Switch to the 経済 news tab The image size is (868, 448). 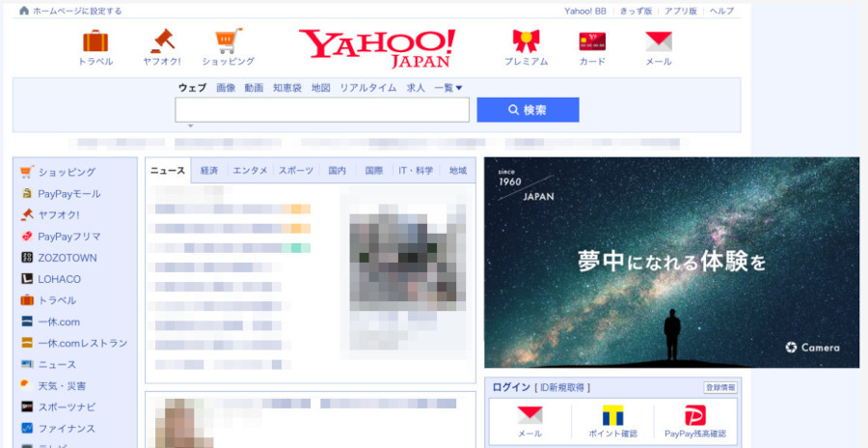point(209,171)
